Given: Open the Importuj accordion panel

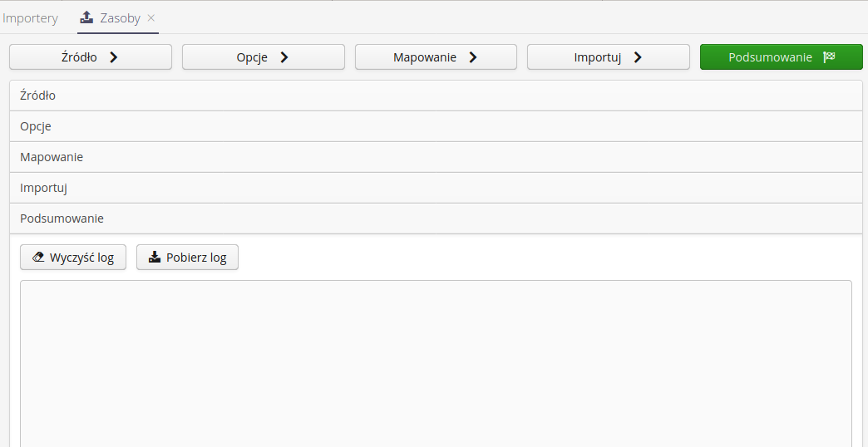Looking at the screenshot, I should [x=436, y=188].
